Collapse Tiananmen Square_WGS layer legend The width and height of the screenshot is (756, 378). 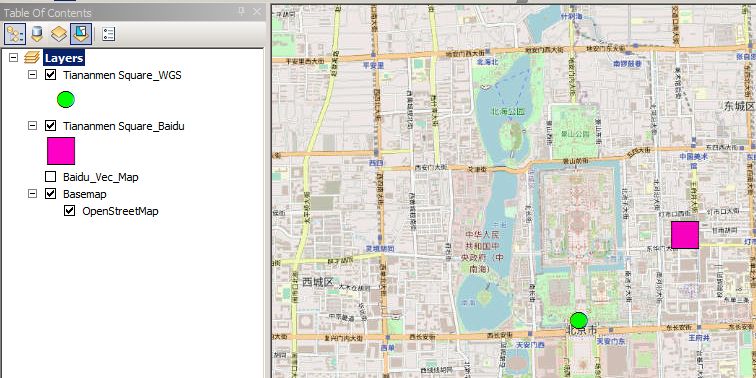pos(32,75)
